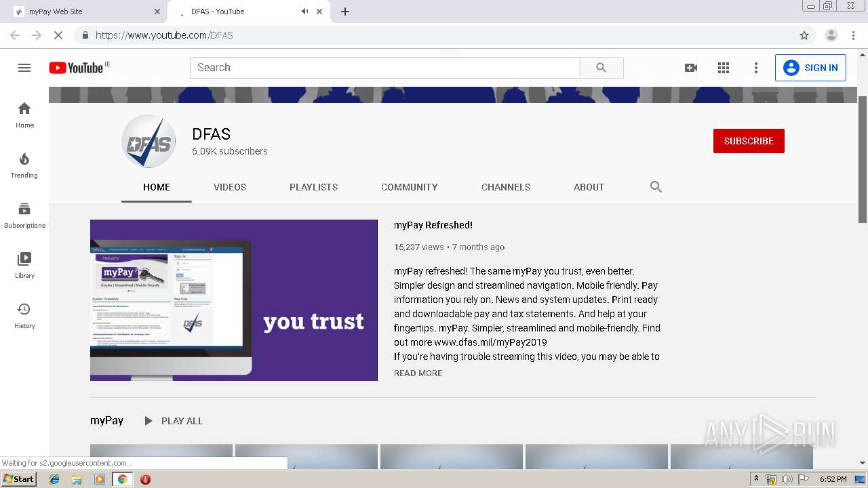Open the PLAYLISTS channel tab
Screen dimensions: 868x488
(x=313, y=187)
